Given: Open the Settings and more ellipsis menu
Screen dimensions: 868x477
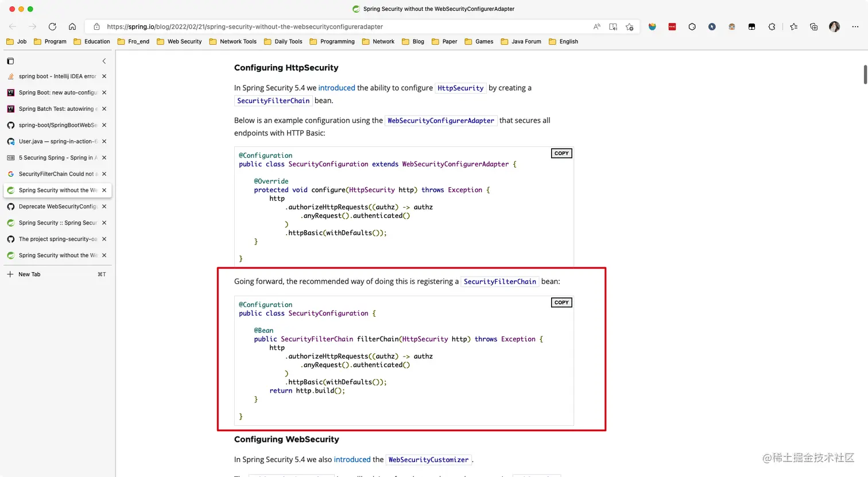Looking at the screenshot, I should pyautogui.click(x=855, y=26).
